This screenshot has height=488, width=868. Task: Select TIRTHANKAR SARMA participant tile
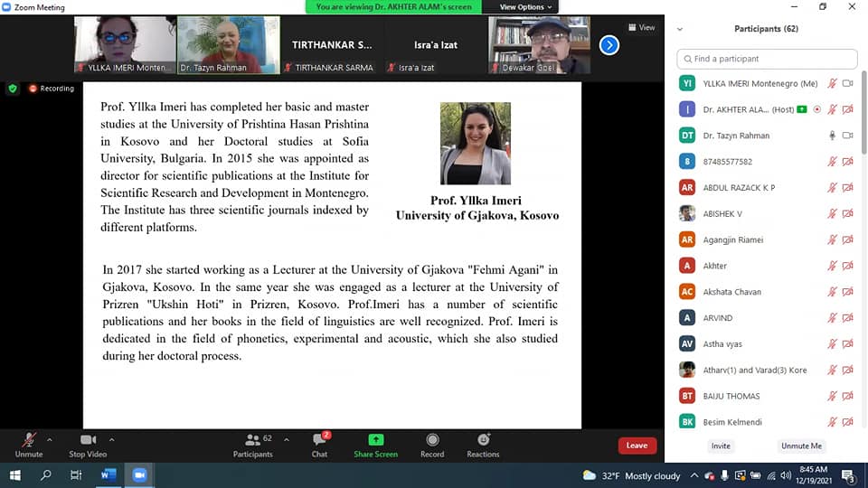(x=332, y=45)
